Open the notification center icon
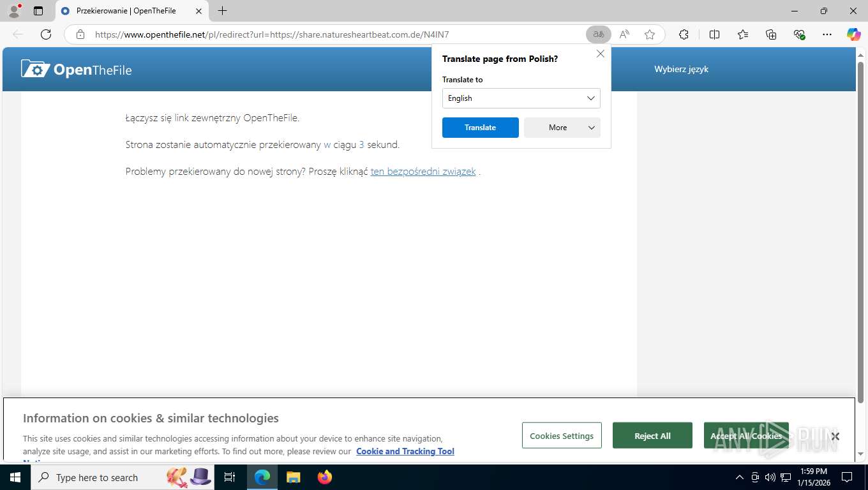Image resolution: width=868 pixels, height=490 pixels. 847,477
